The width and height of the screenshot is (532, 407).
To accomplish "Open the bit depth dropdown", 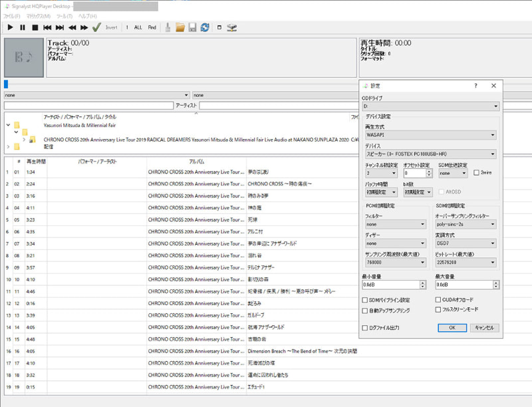I will pyautogui.click(x=418, y=192).
